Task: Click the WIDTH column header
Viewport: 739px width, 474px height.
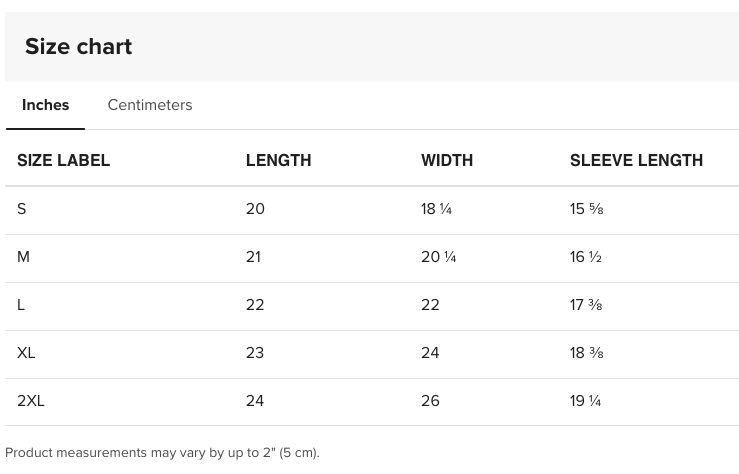Action: (447, 160)
